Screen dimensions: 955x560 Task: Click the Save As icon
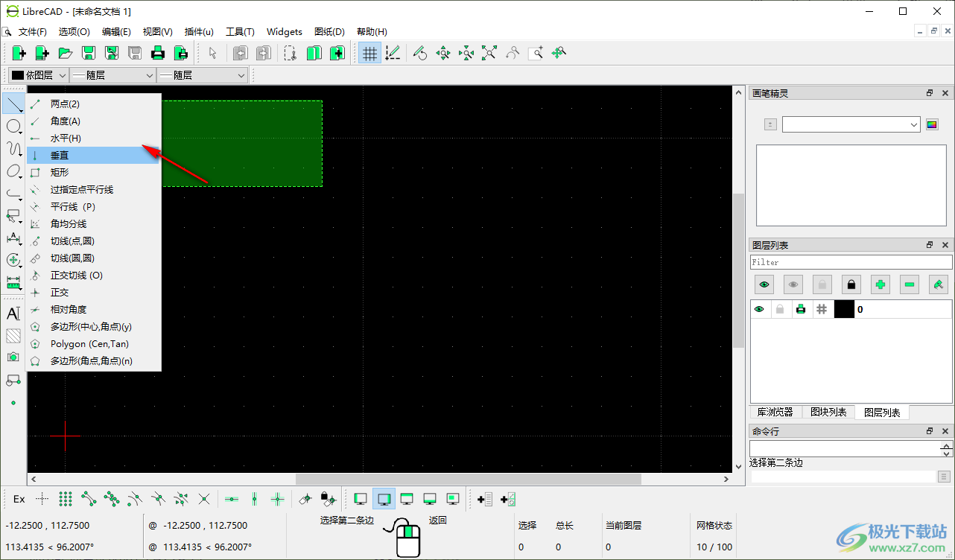[x=111, y=53]
